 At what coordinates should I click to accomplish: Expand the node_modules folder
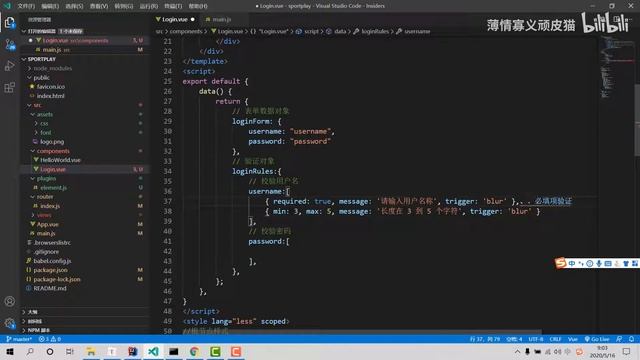tap(29, 68)
